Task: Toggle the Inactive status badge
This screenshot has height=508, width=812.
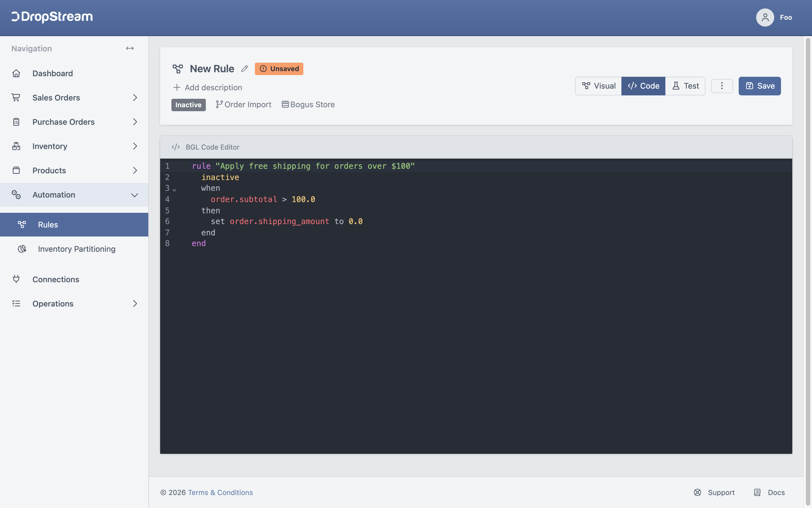Action: (188, 105)
